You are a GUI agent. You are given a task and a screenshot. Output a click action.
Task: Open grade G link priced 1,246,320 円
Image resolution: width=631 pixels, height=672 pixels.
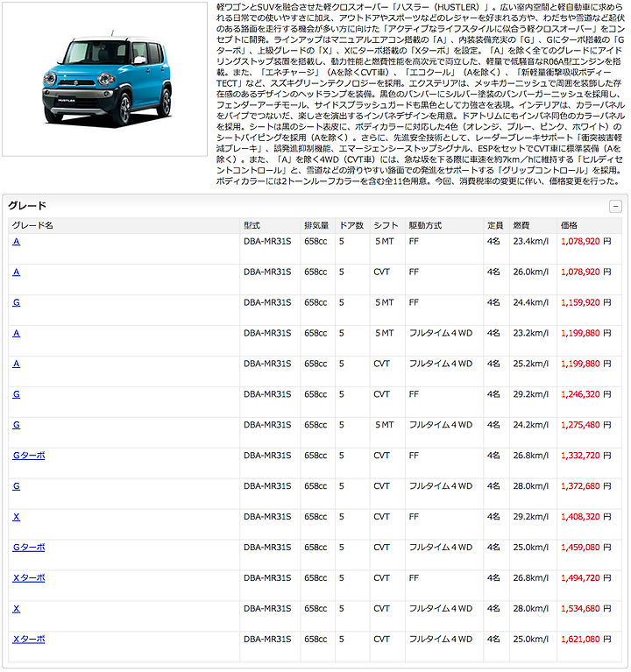17,394
